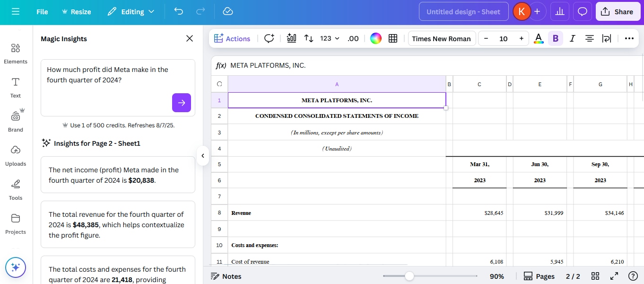Undo the last action

click(179, 11)
